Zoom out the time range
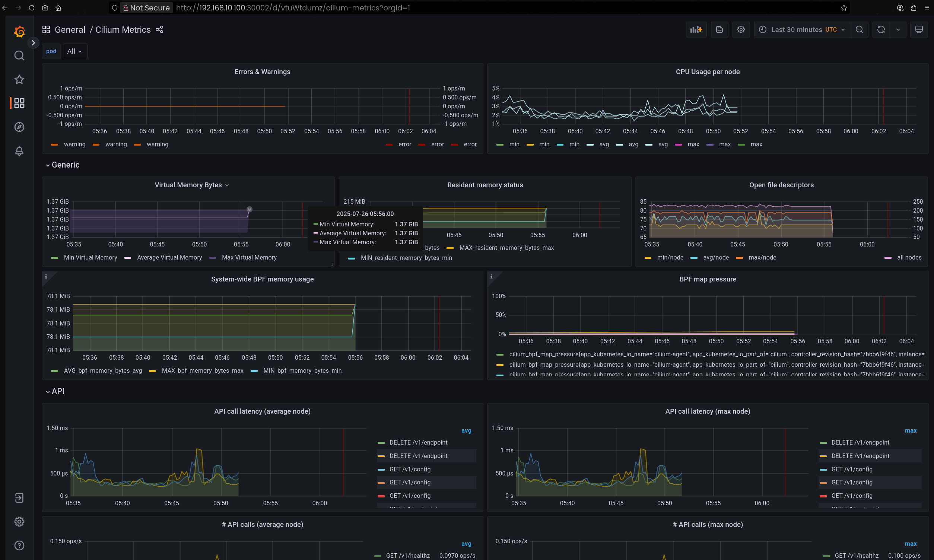The width and height of the screenshot is (934, 560). 859,29
